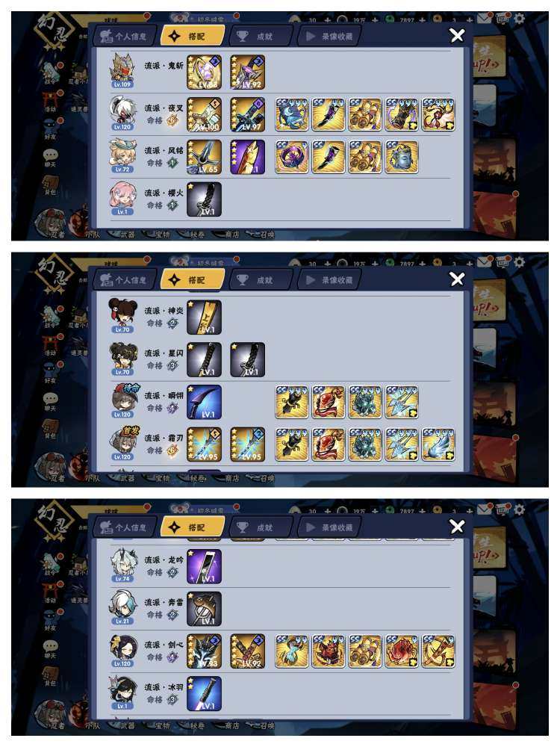Select the 霜刃 avatar marked 首发
The width and height of the screenshot is (560, 747).
point(123,443)
